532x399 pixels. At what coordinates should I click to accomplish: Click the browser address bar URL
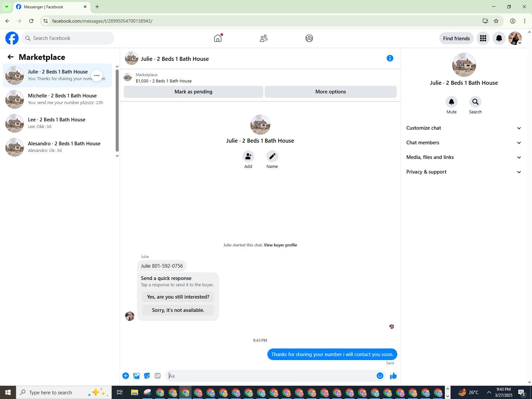point(102,21)
